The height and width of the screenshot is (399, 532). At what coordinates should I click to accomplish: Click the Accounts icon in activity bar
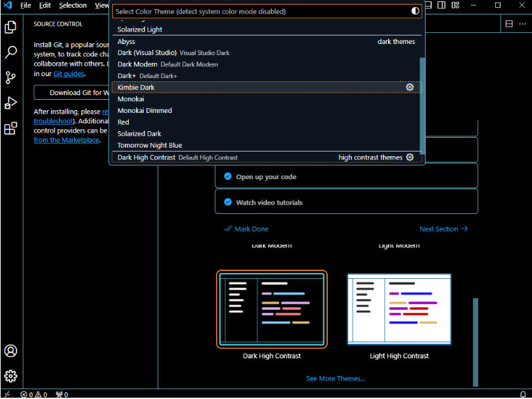pos(11,351)
